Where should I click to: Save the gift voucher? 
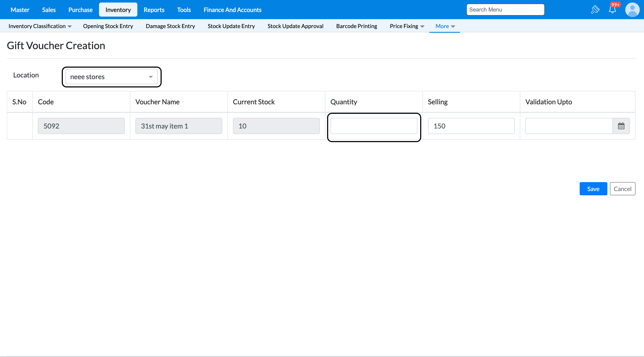[593, 189]
